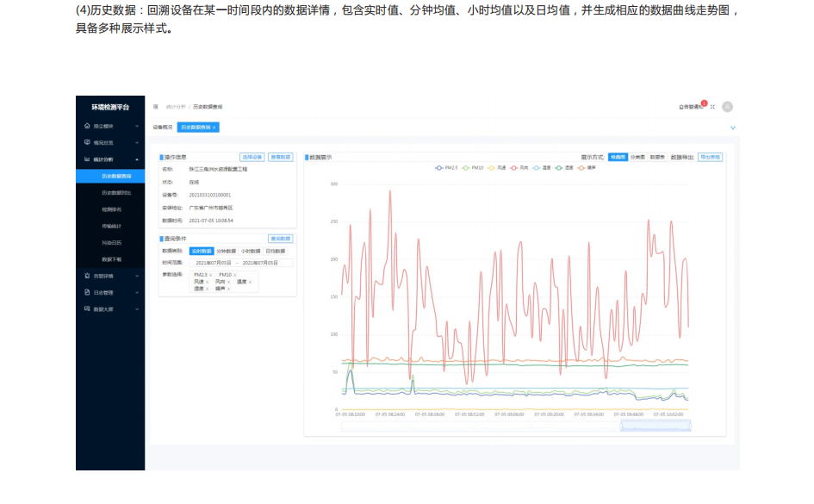The image size is (814, 504).
Task: Click 统计分析 in the breadcrumb
Action: point(176,107)
